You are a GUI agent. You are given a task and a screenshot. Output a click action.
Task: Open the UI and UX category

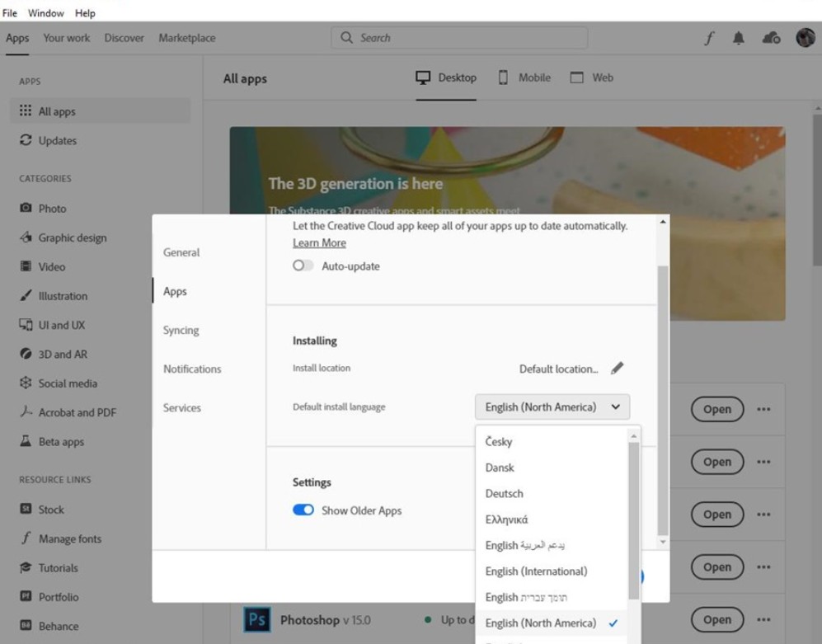52,325
